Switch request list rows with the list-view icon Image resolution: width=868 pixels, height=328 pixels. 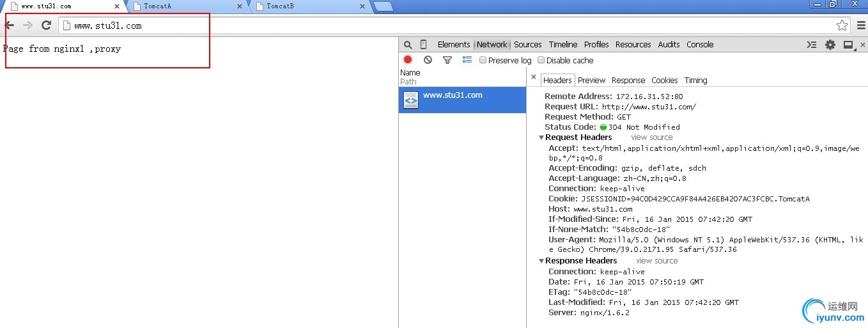(x=467, y=59)
